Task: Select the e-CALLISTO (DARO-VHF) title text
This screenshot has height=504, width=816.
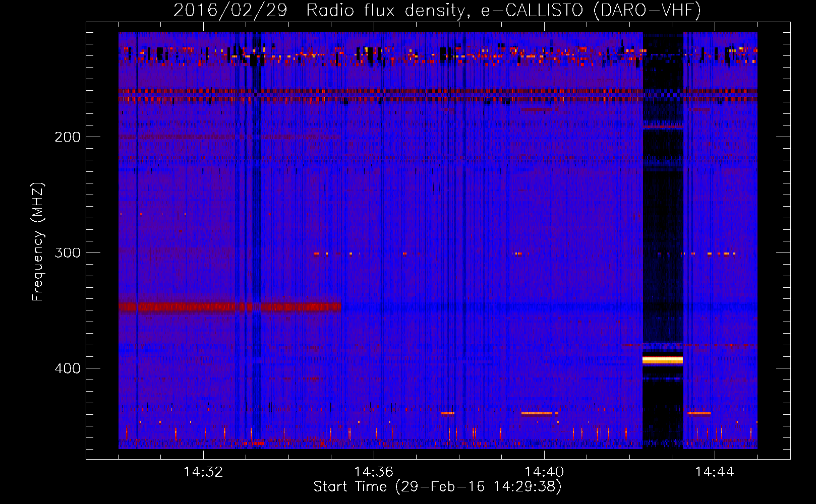Action: (x=591, y=10)
